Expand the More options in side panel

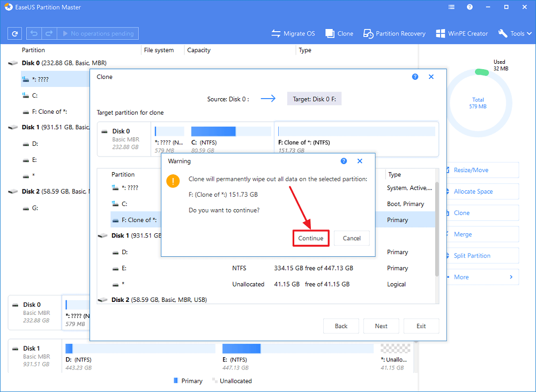click(482, 277)
